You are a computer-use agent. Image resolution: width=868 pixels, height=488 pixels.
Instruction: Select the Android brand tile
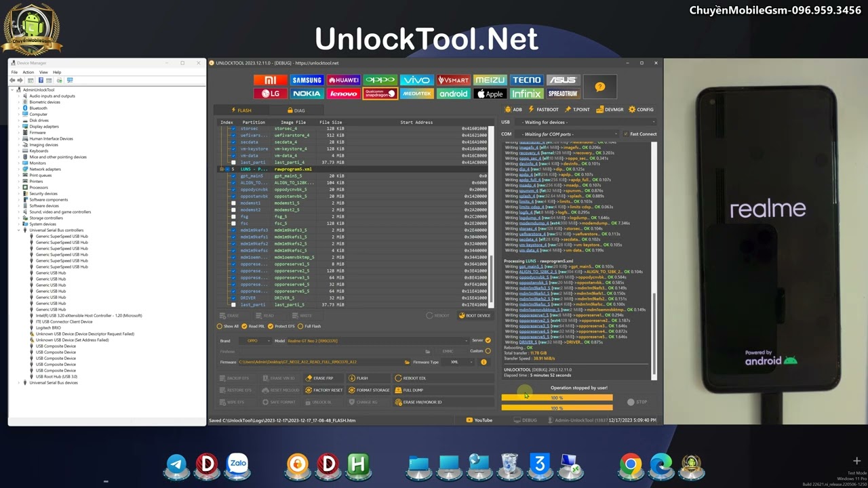pyautogui.click(x=453, y=94)
